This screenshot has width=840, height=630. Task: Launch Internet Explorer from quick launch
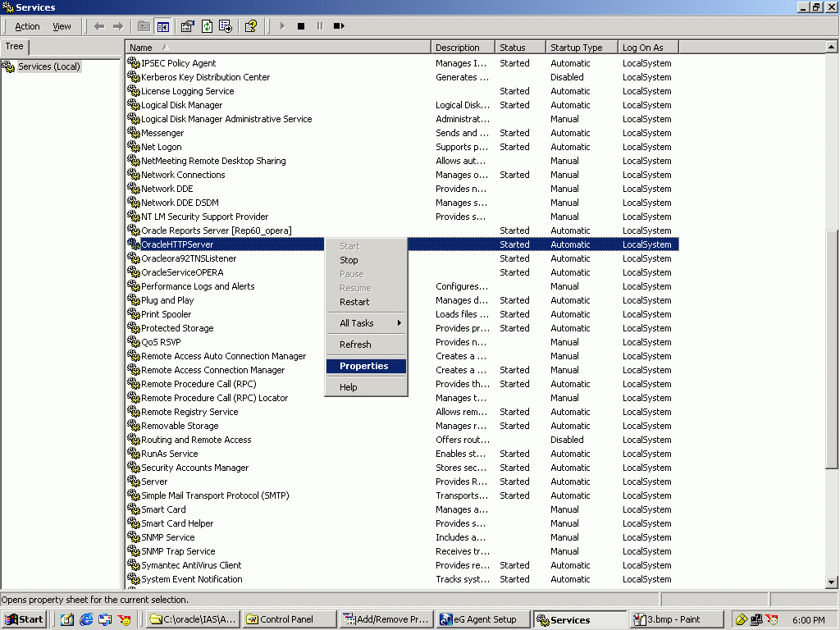[x=86, y=619]
